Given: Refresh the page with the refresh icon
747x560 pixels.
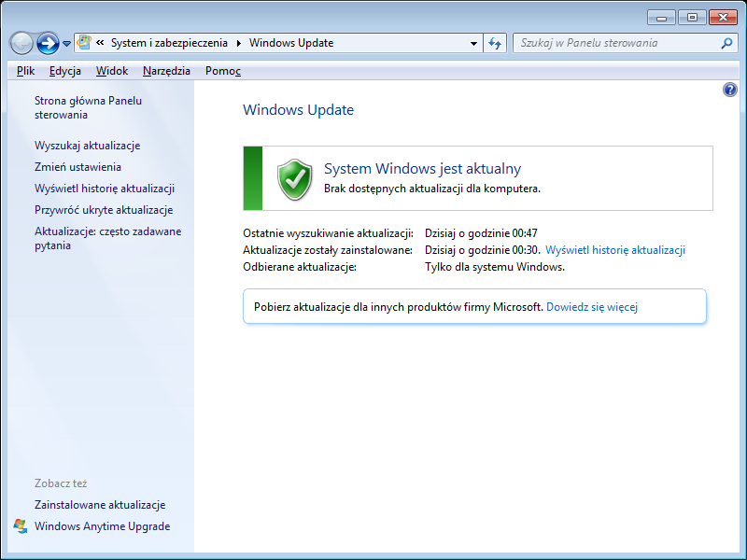Looking at the screenshot, I should point(495,43).
